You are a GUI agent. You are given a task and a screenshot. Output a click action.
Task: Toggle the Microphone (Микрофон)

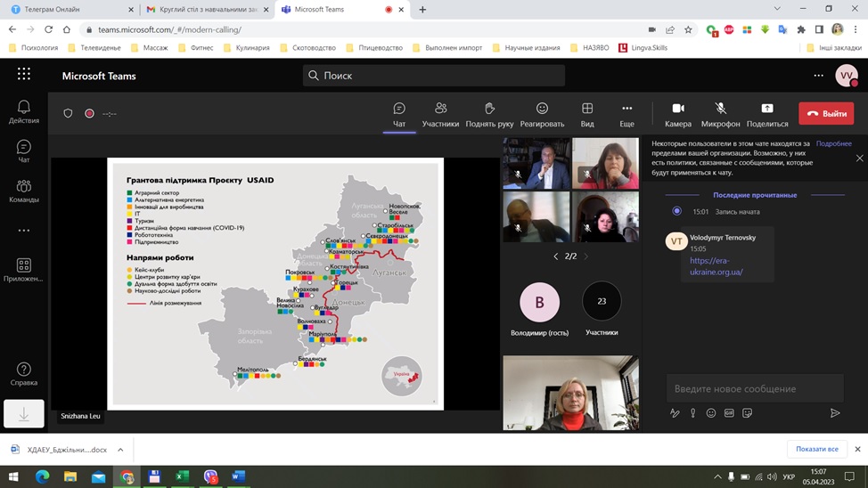click(x=720, y=115)
